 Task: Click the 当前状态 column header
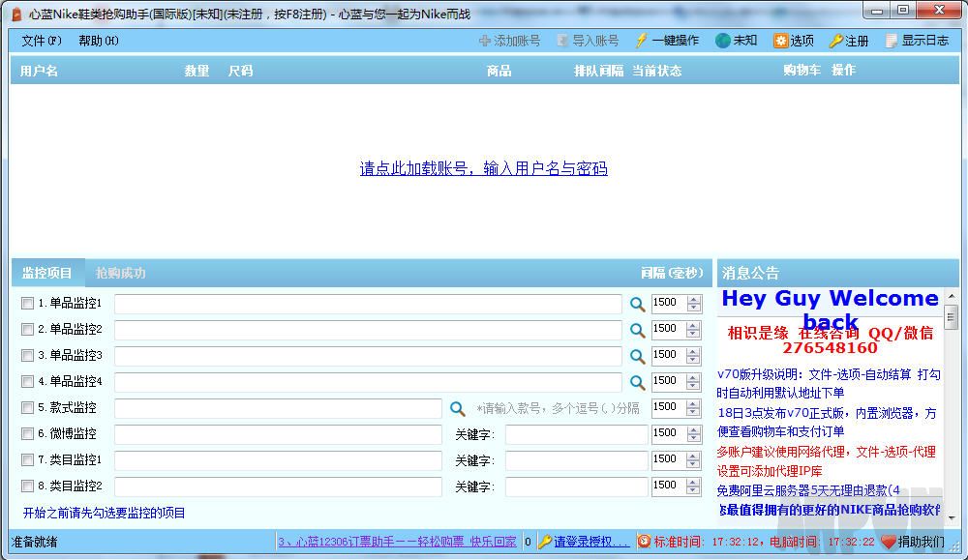tap(657, 71)
